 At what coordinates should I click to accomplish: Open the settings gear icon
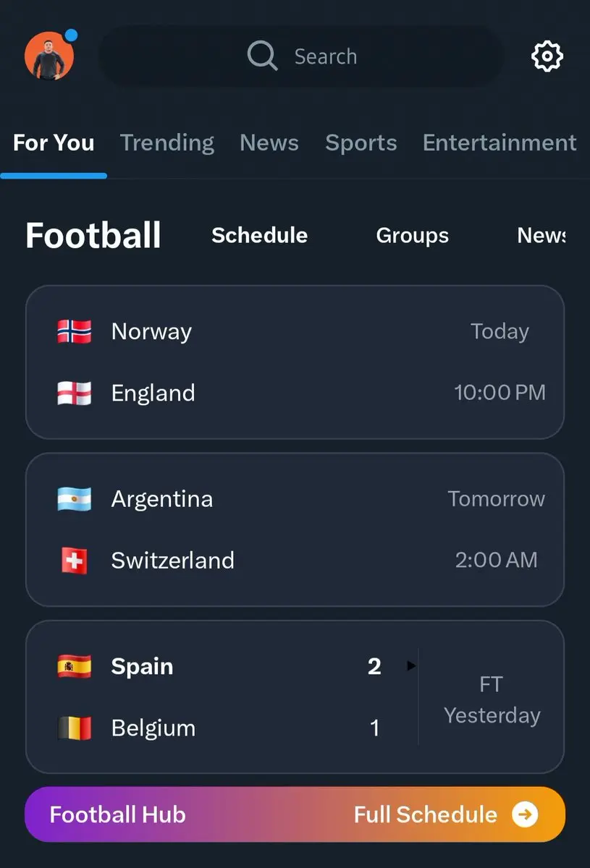click(x=547, y=56)
